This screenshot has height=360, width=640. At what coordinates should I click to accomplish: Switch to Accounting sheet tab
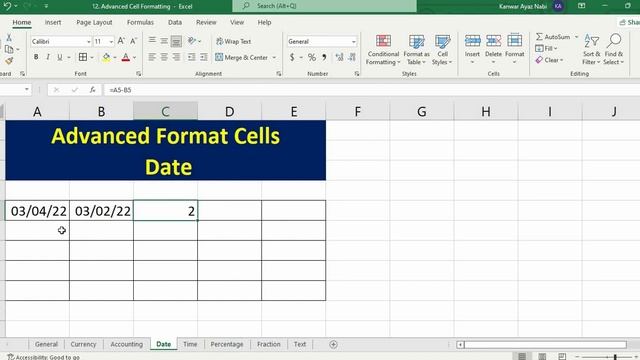pyautogui.click(x=127, y=344)
